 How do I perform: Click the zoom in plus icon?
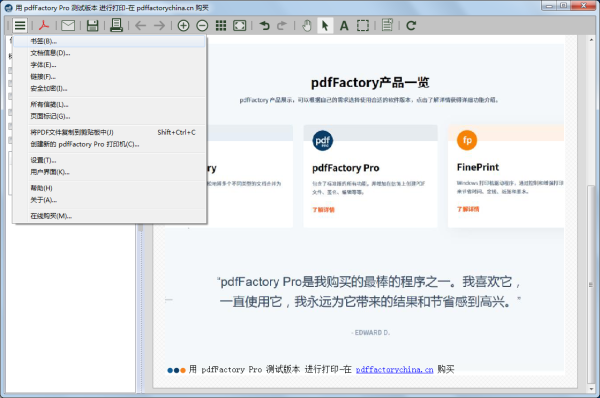(184, 26)
